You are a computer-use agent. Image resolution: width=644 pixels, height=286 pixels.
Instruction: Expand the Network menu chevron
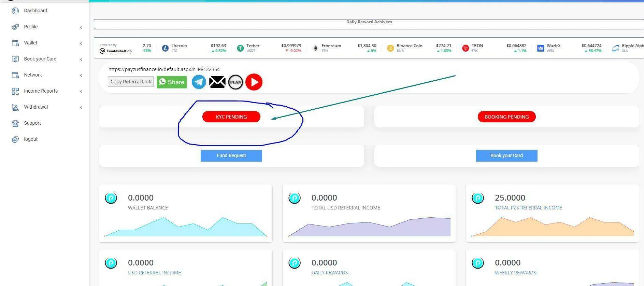pyautogui.click(x=81, y=76)
